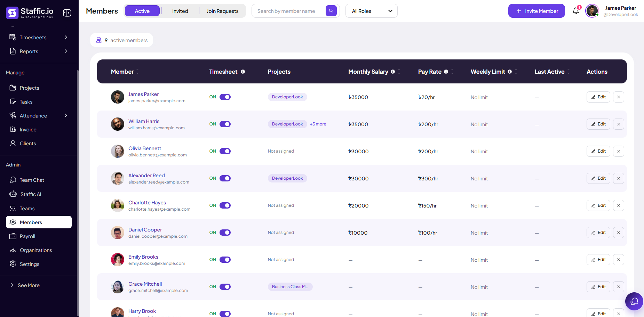
Task: Open Charlotte Hayes member name link
Action: 147,202
